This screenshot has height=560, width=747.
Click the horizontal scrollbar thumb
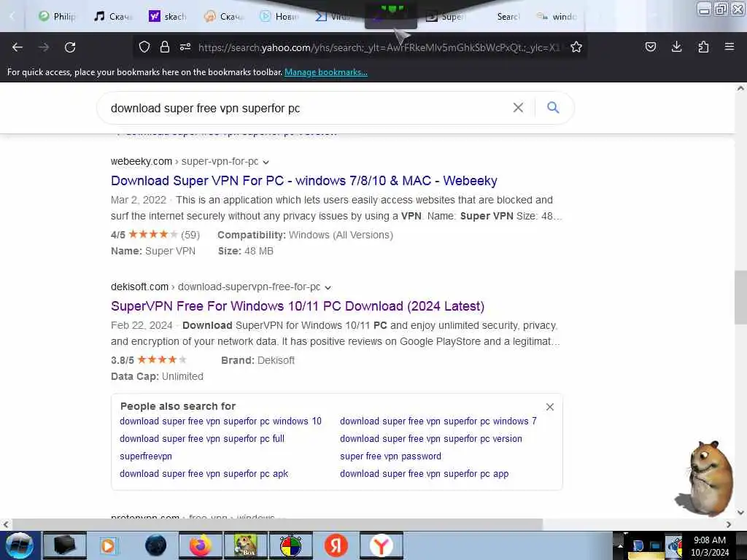coord(277,524)
